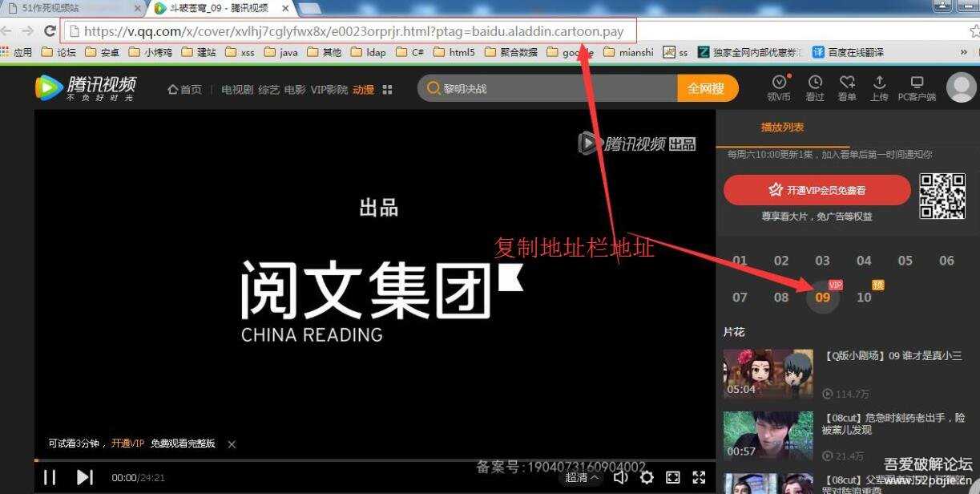Open the 领V币 icon
This screenshot has width=980, height=494.
pos(779,88)
